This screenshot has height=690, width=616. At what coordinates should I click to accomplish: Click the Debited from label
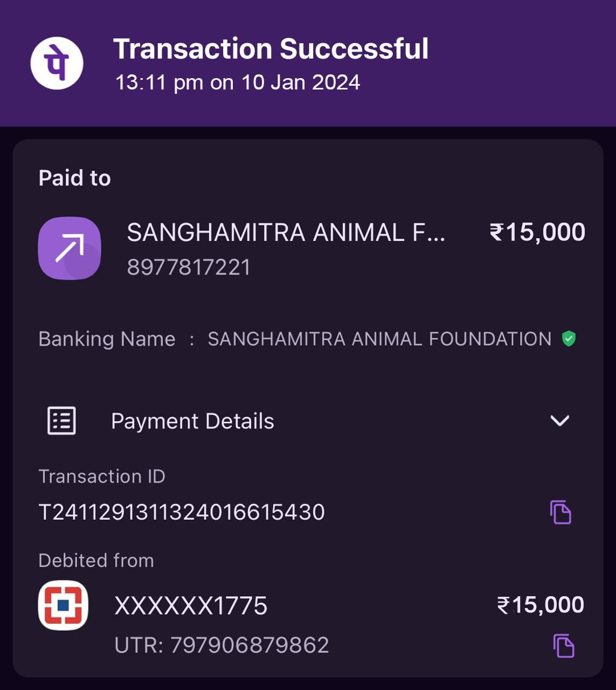coord(96,561)
